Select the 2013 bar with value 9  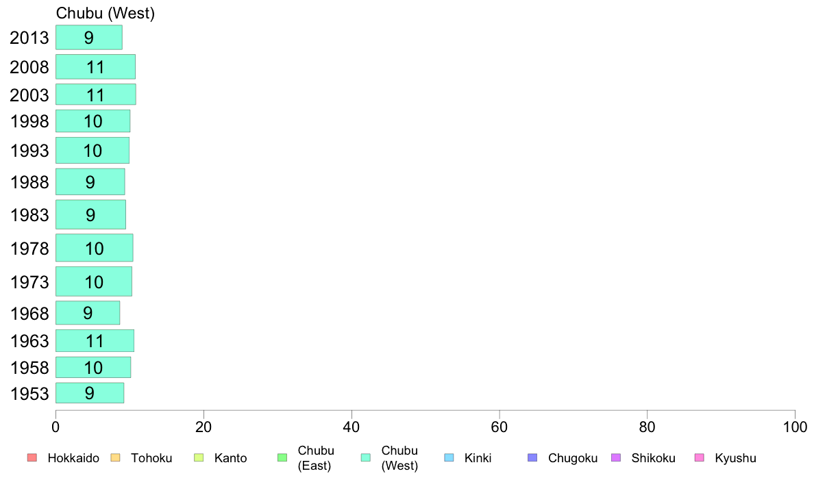tap(89, 38)
